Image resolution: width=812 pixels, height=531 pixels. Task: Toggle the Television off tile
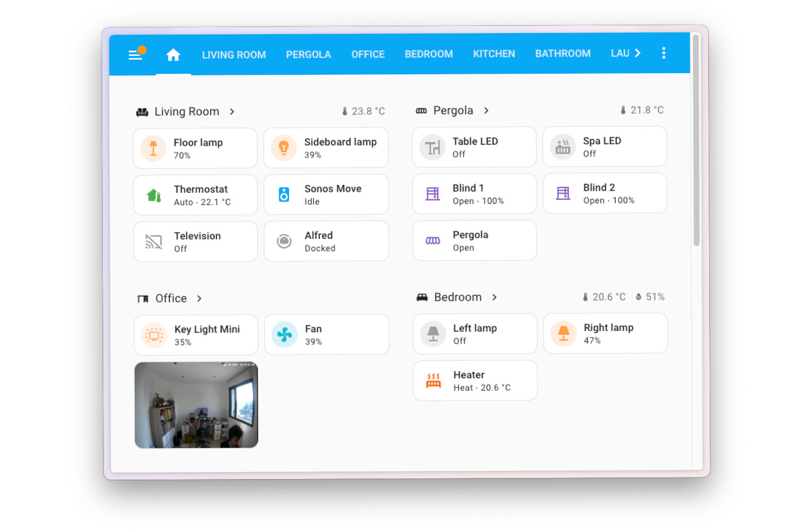[195, 241]
